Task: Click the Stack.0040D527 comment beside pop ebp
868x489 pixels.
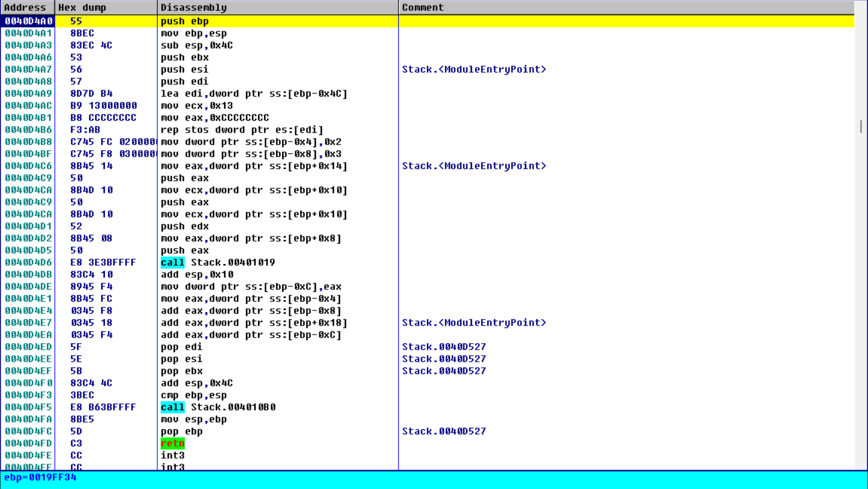Action: click(x=444, y=431)
